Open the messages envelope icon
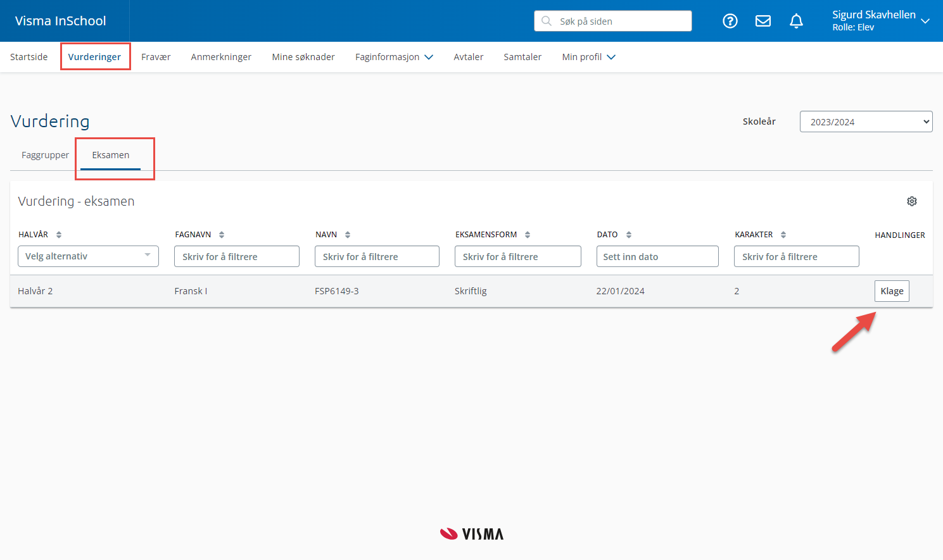943x560 pixels. point(763,21)
